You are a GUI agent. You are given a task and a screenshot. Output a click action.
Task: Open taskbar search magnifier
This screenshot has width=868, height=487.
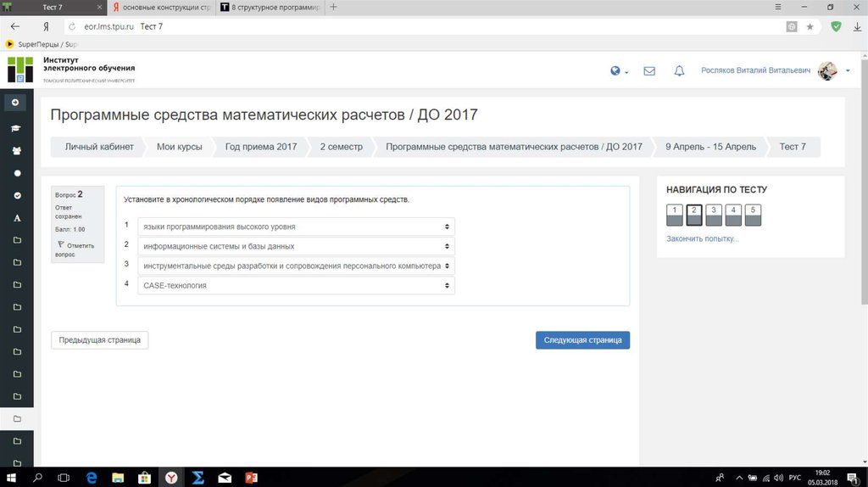37,478
